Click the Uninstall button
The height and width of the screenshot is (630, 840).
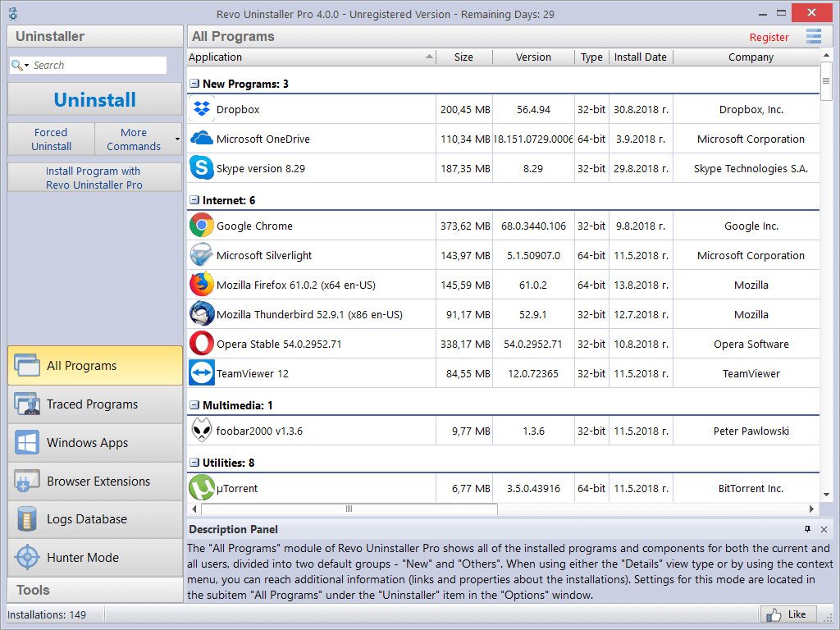pyautogui.click(x=94, y=99)
